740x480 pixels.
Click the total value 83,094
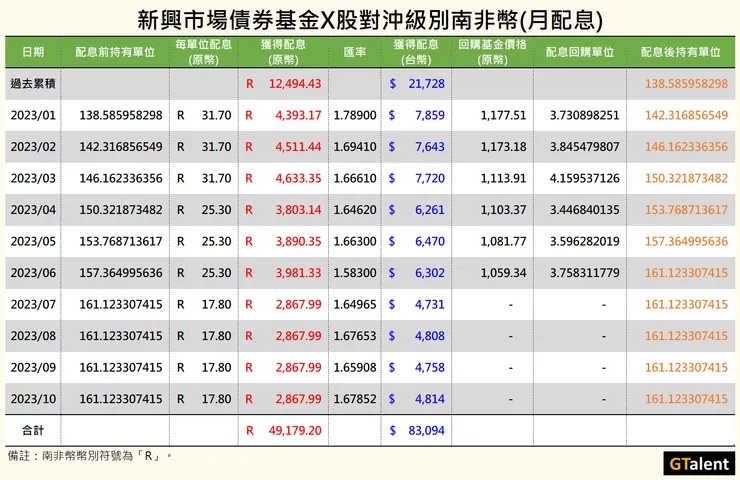[x=427, y=430]
